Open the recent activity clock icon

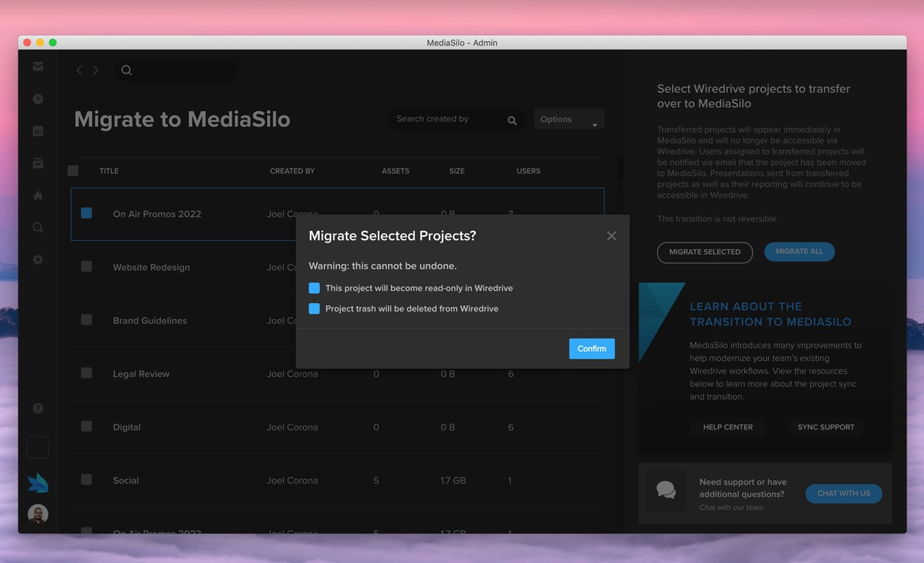pyautogui.click(x=38, y=99)
